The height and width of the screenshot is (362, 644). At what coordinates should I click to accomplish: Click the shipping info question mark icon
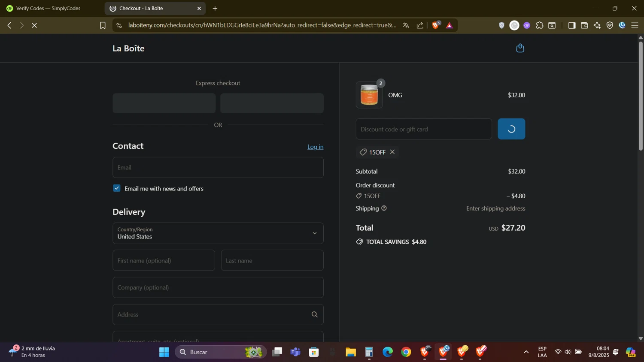coord(384,208)
